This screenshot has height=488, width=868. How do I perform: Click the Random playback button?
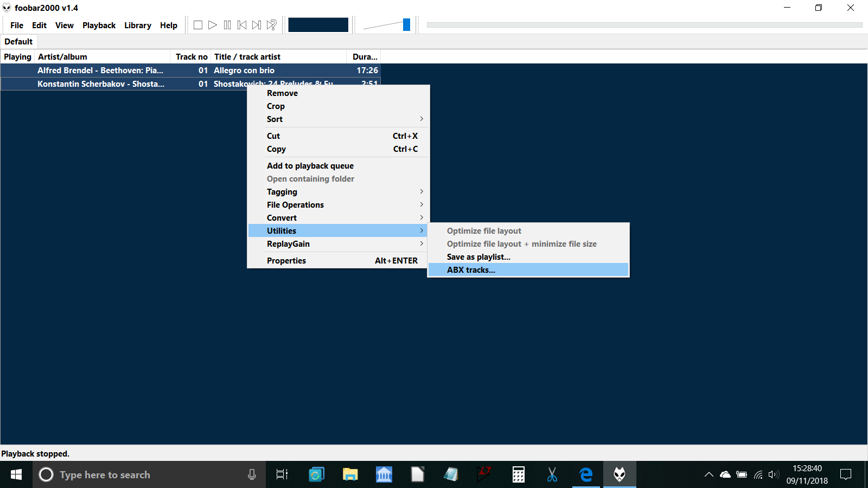click(x=272, y=25)
